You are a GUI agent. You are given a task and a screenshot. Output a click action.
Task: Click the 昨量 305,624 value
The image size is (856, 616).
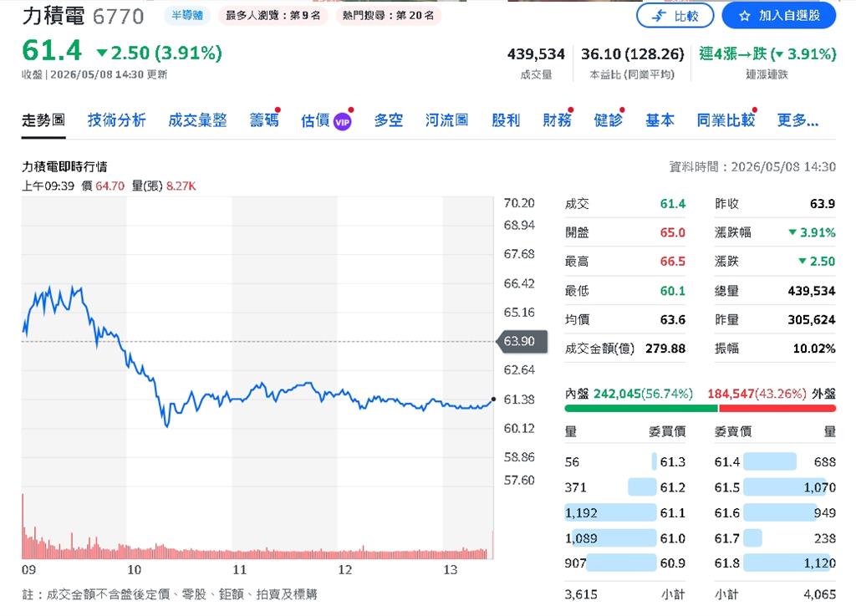(811, 320)
